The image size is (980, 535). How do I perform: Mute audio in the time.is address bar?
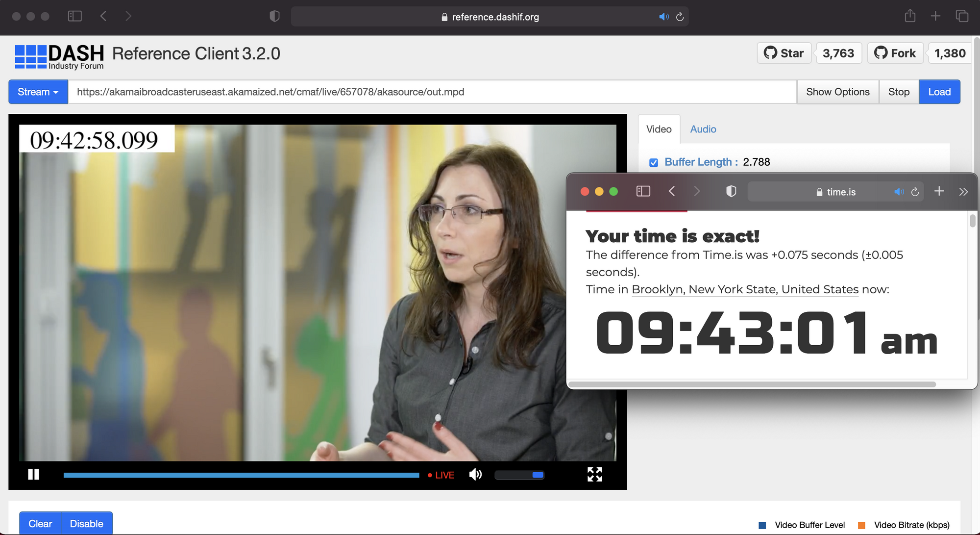[899, 192]
